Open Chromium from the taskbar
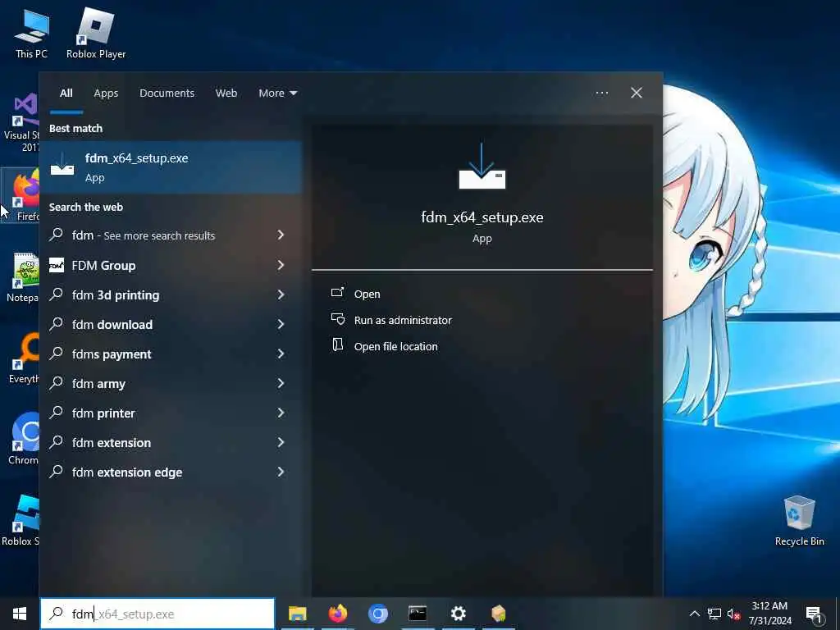The image size is (840, 630). [x=378, y=614]
